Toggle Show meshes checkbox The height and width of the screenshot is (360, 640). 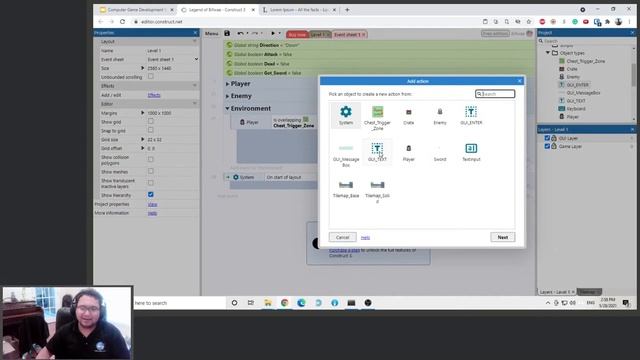[151, 171]
